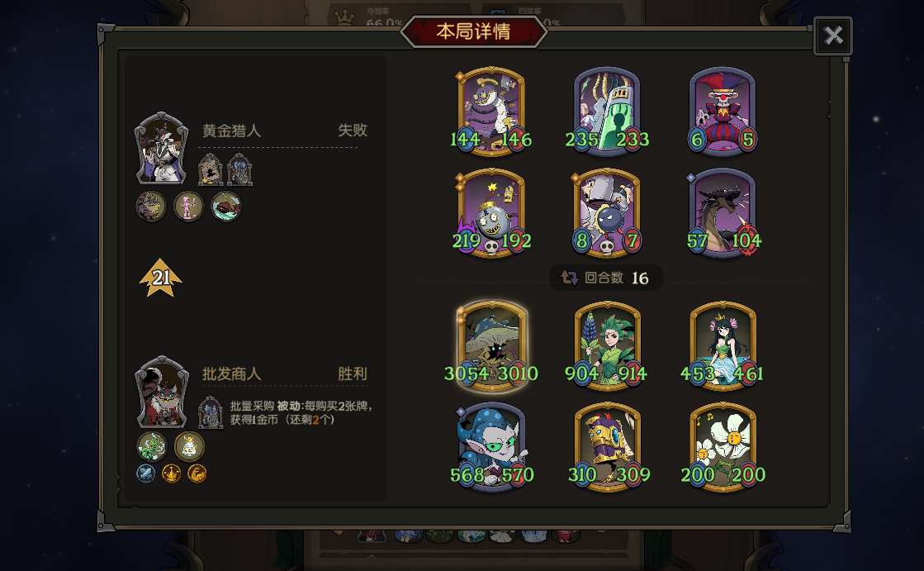Click the green leaf girl card 904/914

[607, 346]
